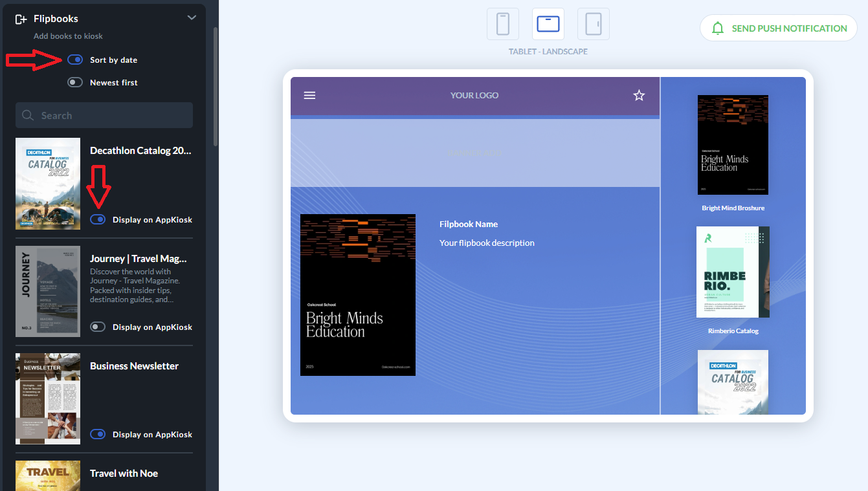
Task: Collapse the Flipbooks panel chevron
Action: 192,17
